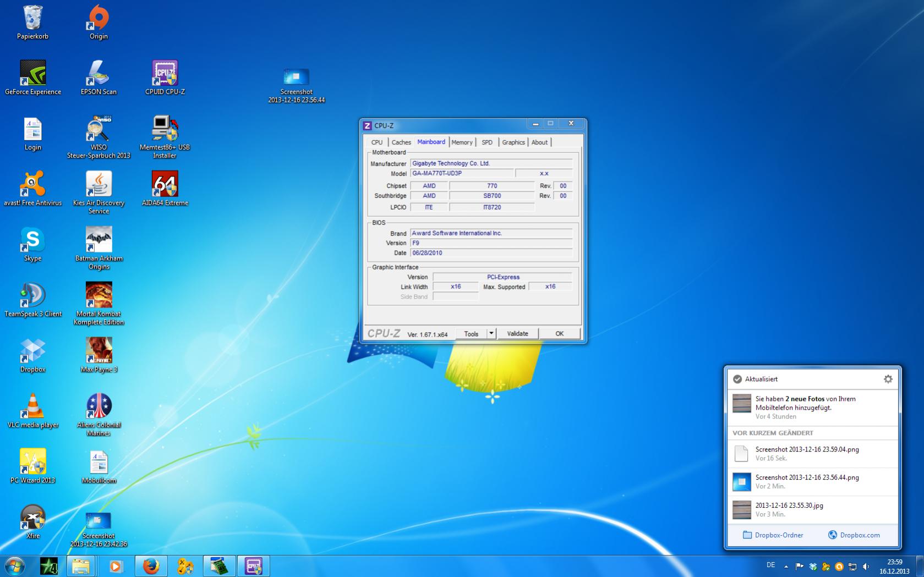
Task: Select the AIDA64 Extreme shortcut
Action: coord(165,189)
